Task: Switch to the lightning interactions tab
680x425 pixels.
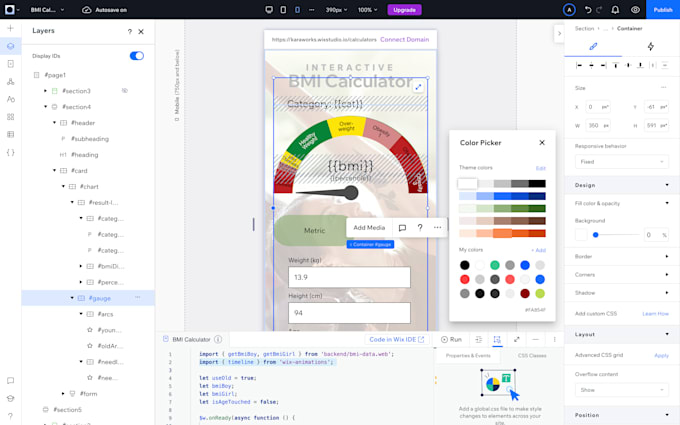Action: [651, 46]
